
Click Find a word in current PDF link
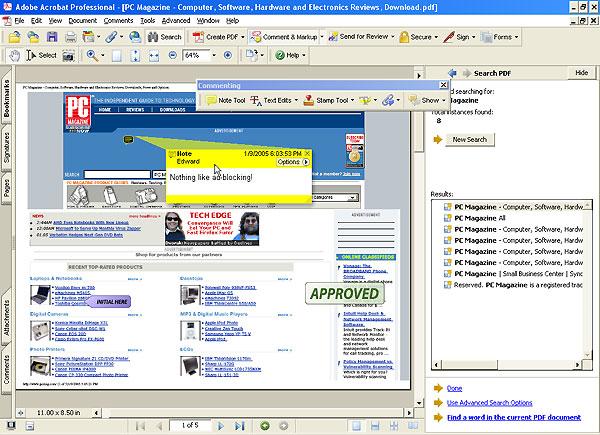coord(514,417)
